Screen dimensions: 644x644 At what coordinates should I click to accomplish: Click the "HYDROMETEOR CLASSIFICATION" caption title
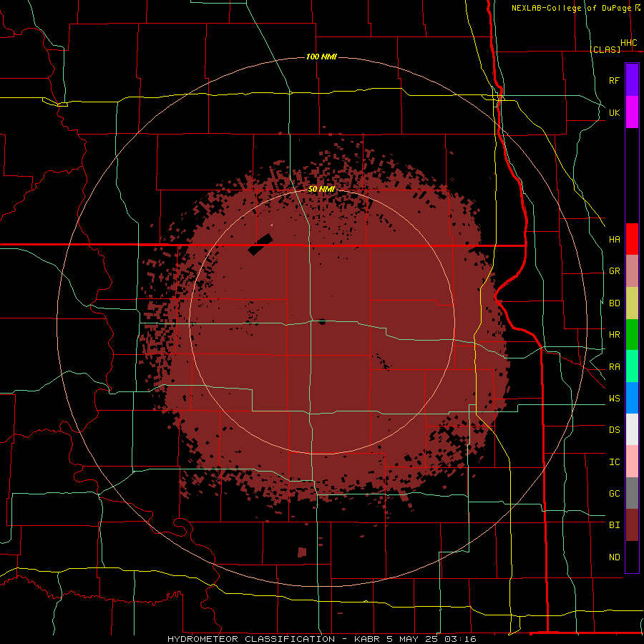point(251,639)
